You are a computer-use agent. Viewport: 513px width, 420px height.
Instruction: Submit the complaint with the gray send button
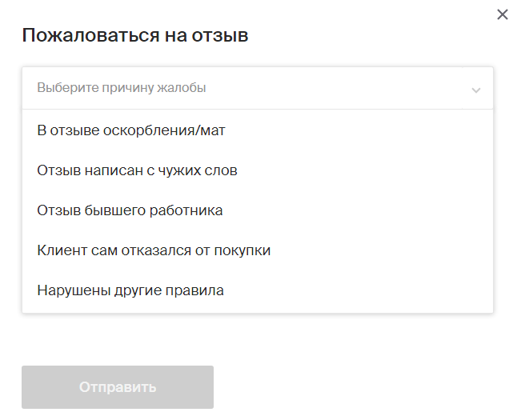tap(118, 387)
